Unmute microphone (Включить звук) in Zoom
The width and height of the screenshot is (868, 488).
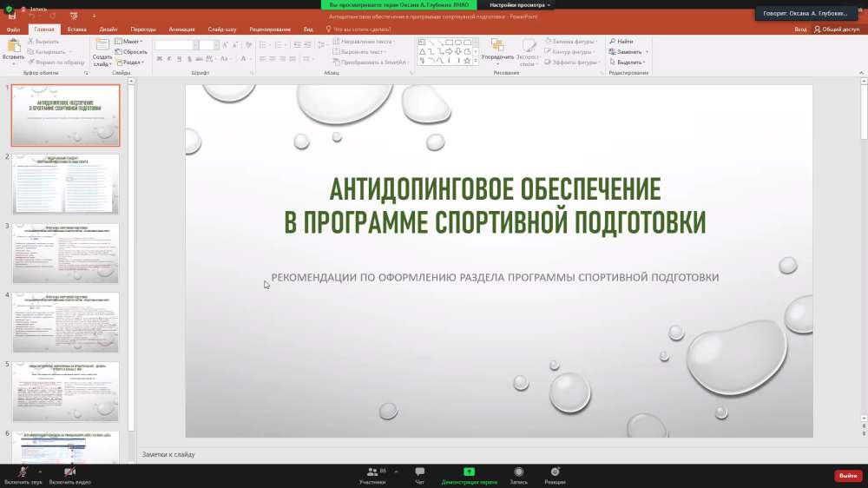23,475
